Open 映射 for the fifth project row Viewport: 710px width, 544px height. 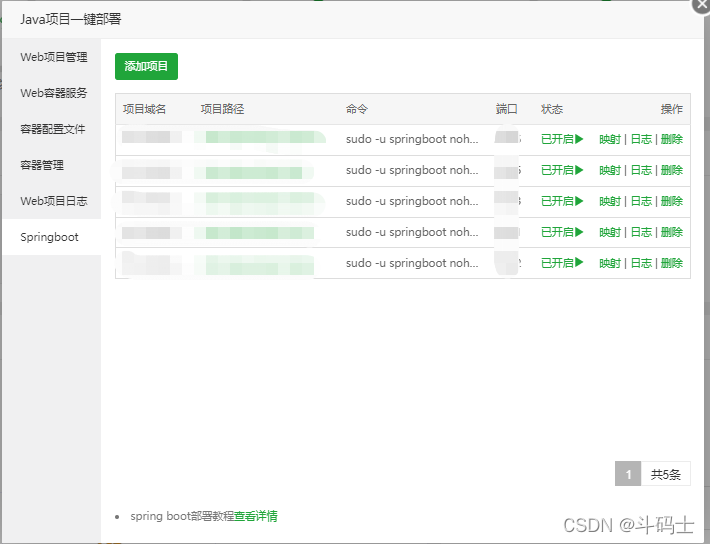point(610,263)
